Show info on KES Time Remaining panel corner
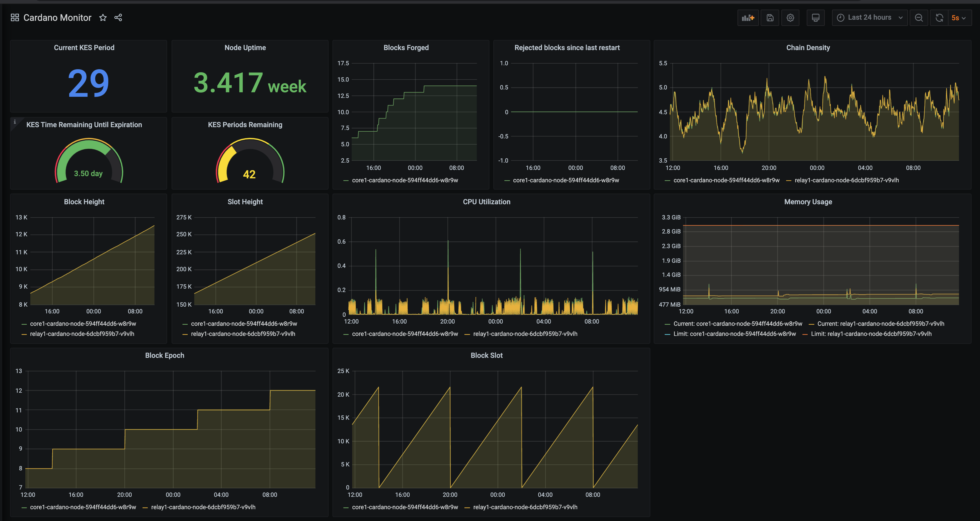 tap(15, 122)
